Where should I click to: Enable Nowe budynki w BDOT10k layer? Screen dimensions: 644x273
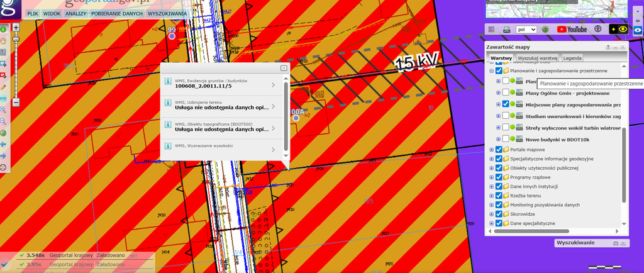(x=506, y=138)
